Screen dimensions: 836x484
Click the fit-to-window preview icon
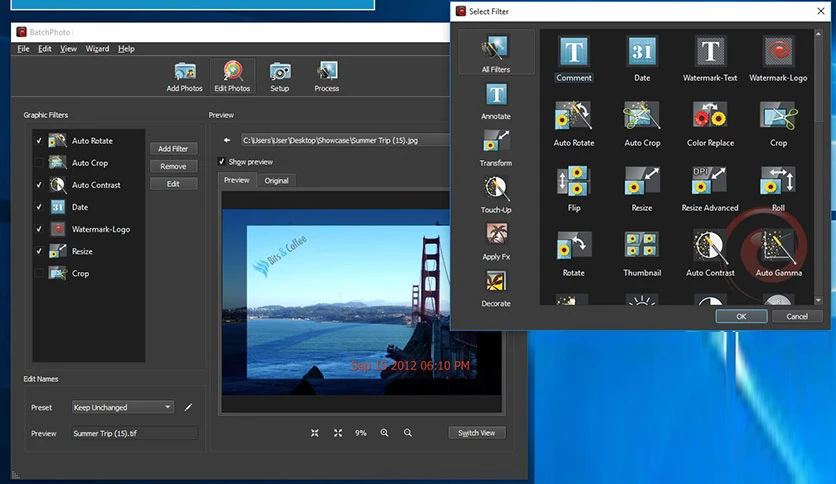[x=315, y=433]
